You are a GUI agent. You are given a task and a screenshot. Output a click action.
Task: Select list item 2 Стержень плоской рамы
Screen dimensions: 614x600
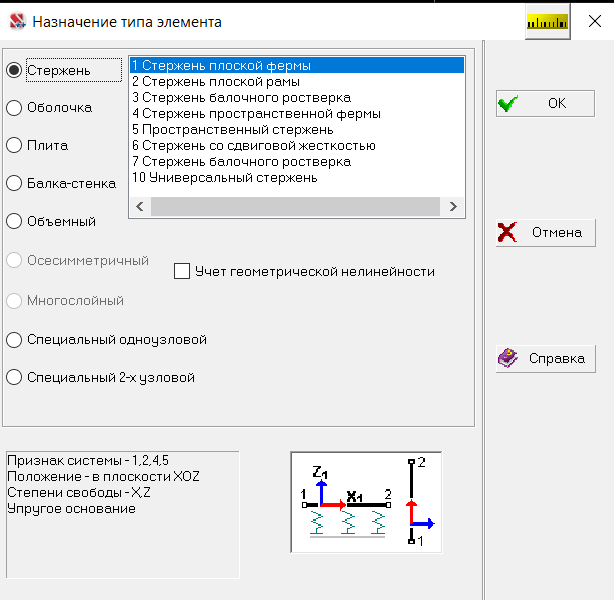click(297, 81)
